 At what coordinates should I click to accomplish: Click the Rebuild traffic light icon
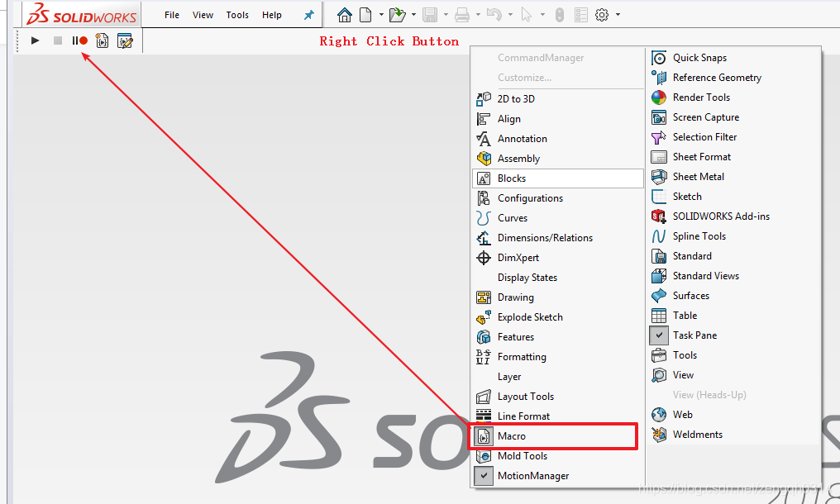pyautogui.click(x=559, y=15)
